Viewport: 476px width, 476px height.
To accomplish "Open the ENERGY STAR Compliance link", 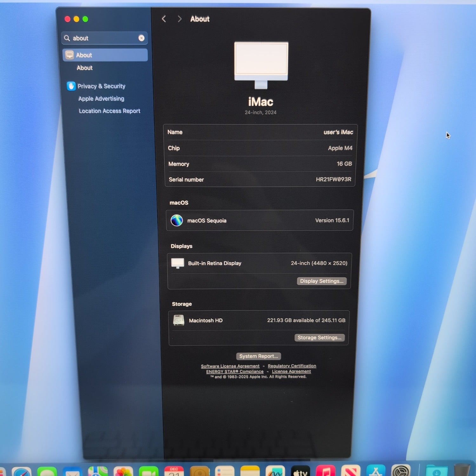I will click(x=235, y=372).
